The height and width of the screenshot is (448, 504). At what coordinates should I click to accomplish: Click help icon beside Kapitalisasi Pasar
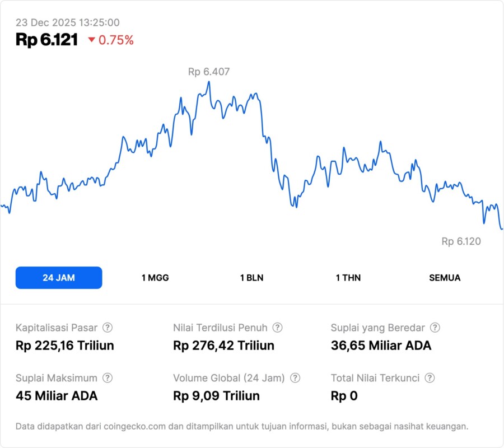[x=108, y=328]
